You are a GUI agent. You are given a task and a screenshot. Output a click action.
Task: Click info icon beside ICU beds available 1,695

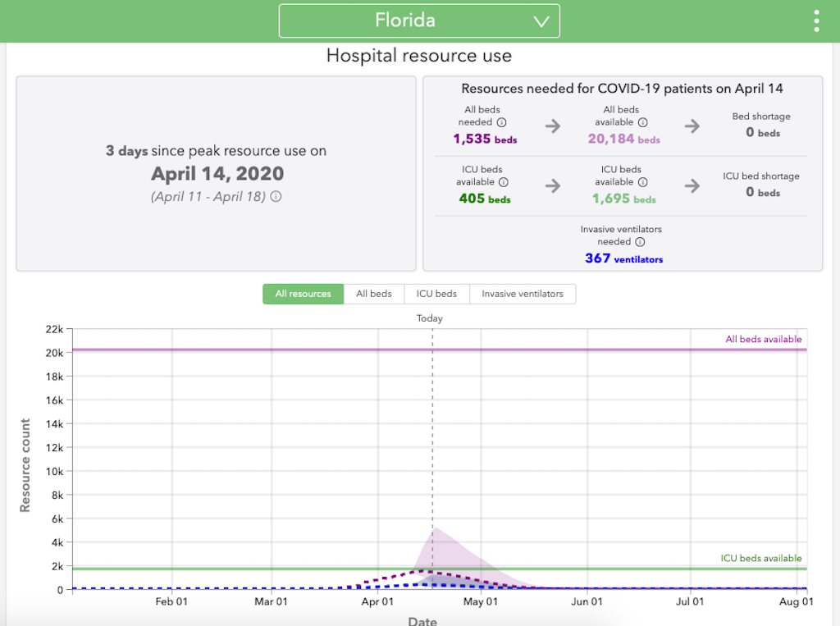(x=643, y=182)
